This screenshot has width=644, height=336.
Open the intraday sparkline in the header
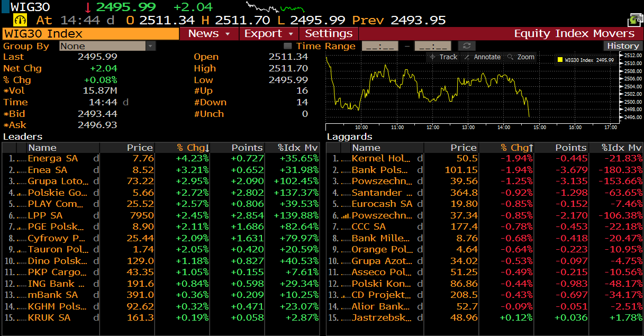[x=276, y=7]
